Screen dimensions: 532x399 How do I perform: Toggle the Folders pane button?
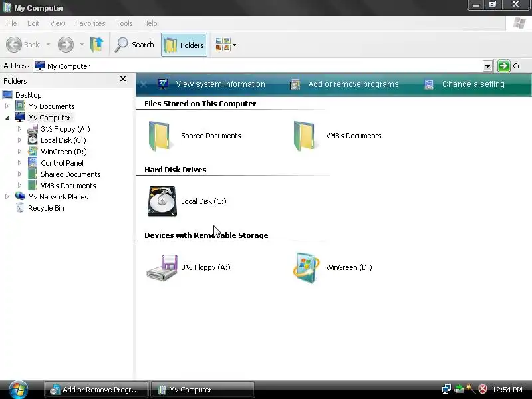click(184, 45)
